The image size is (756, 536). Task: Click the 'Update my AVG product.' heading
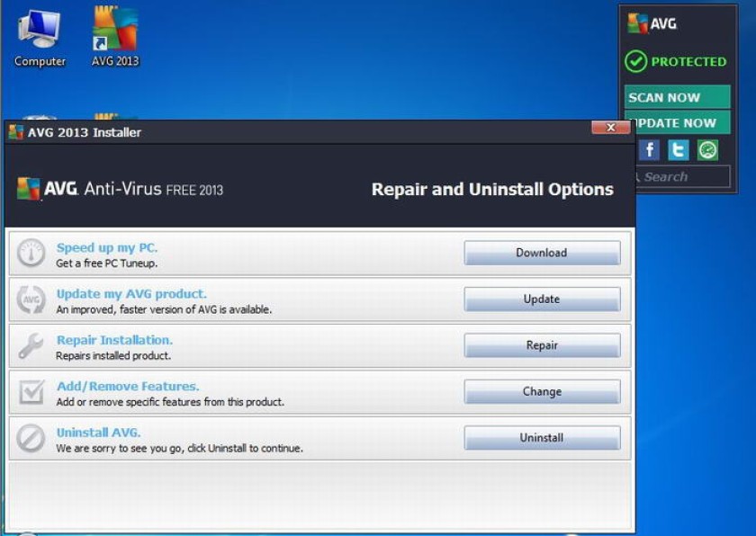click(x=131, y=294)
